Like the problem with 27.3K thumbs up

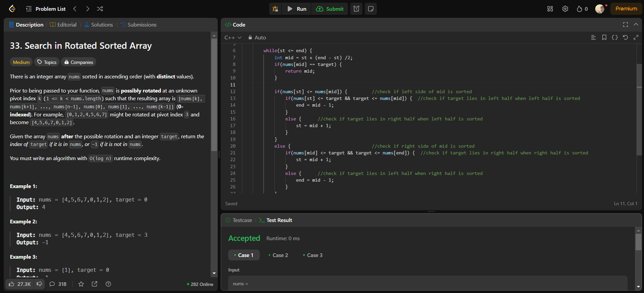click(20, 283)
